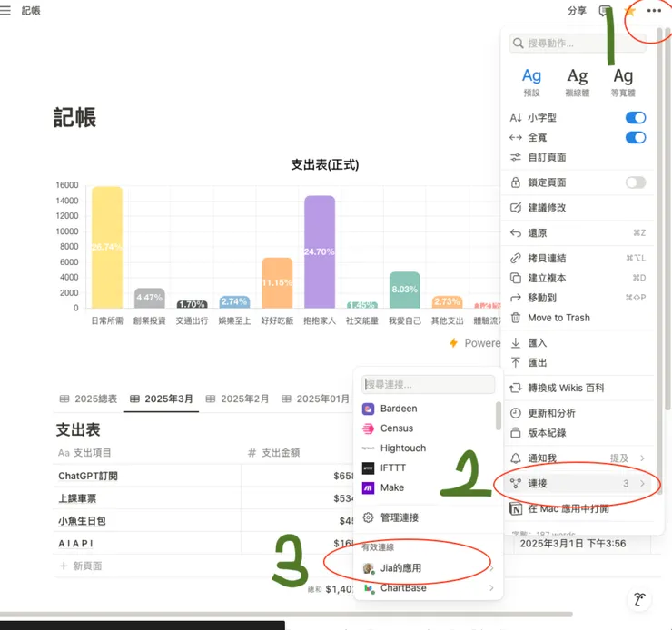Click the 記帳 breadcrumb title
Image resolution: width=672 pixels, height=630 pixels.
tap(31, 11)
